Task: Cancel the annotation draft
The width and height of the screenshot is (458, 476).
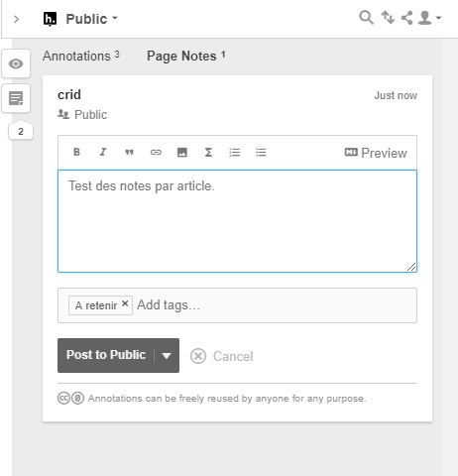Action: 222,356
